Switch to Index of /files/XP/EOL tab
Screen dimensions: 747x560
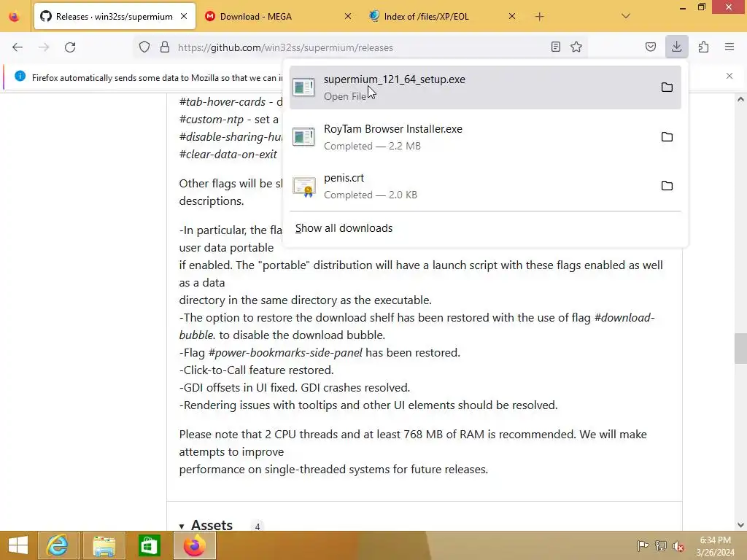(x=443, y=17)
